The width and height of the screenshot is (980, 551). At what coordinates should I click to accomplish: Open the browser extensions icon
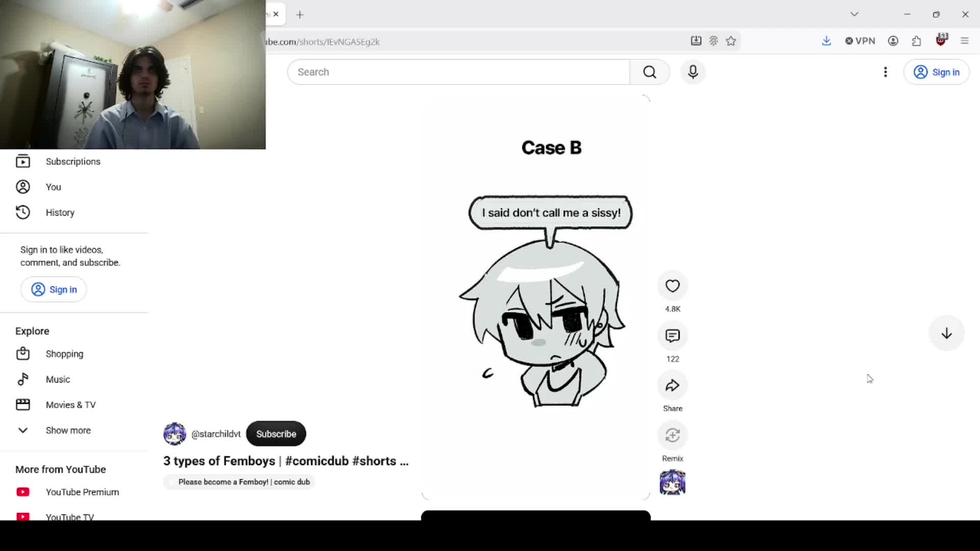[916, 41]
